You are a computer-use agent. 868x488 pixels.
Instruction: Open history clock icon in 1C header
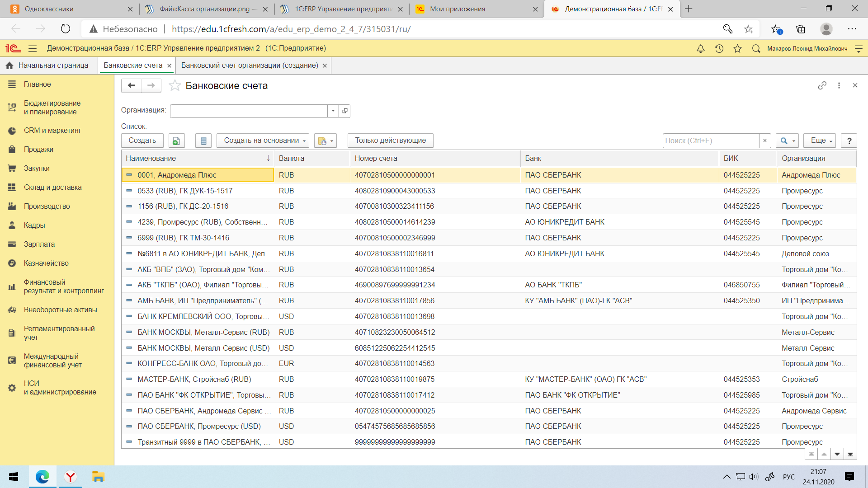719,48
